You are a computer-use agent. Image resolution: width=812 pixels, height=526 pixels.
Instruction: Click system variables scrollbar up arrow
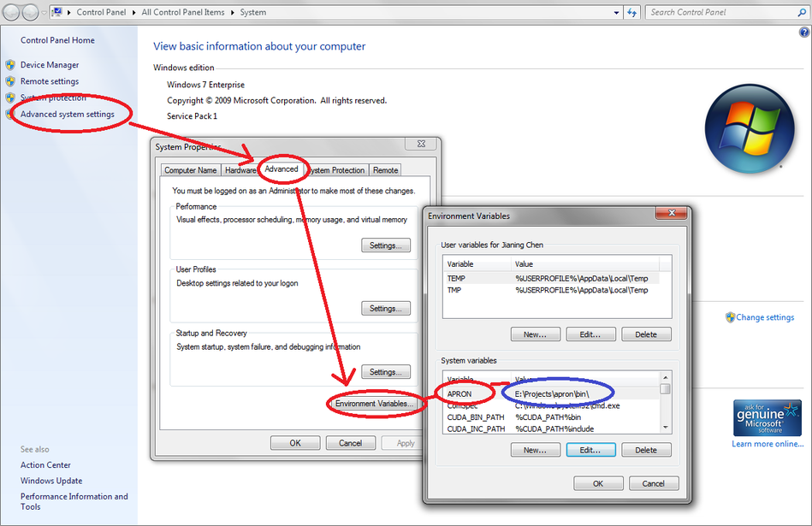coord(666,377)
